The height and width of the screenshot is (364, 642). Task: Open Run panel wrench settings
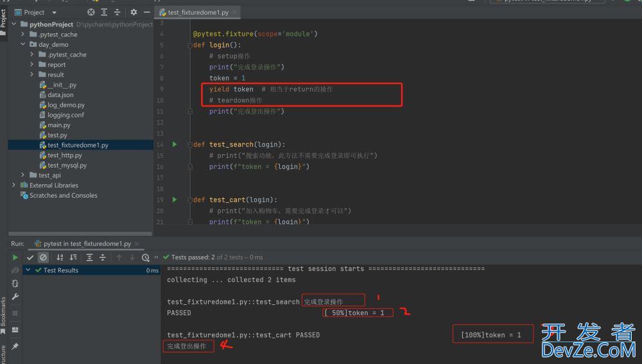tap(15, 297)
